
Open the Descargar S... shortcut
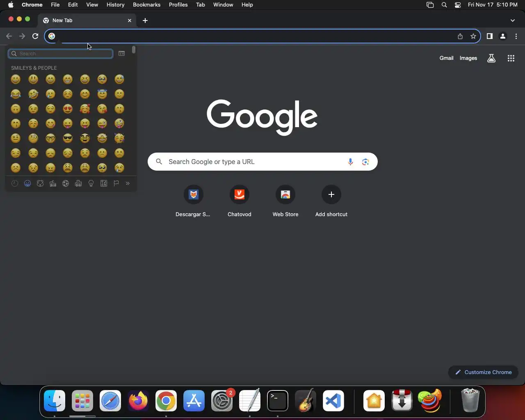(193, 201)
